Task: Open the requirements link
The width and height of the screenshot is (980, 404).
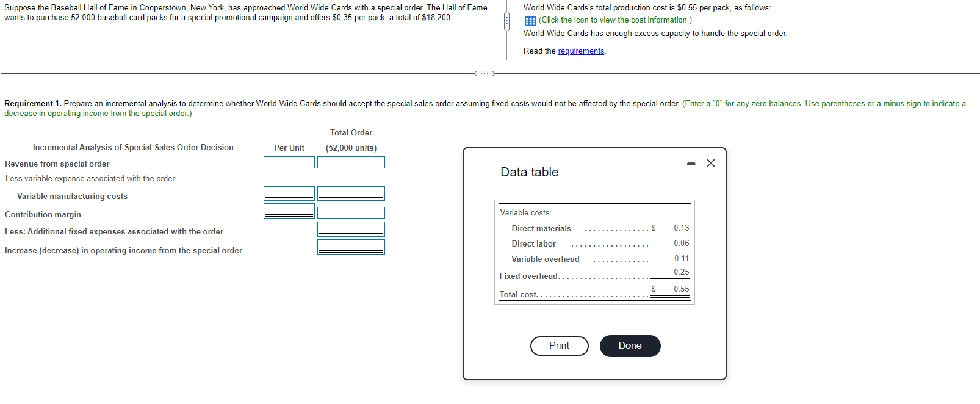Action: pos(581,51)
